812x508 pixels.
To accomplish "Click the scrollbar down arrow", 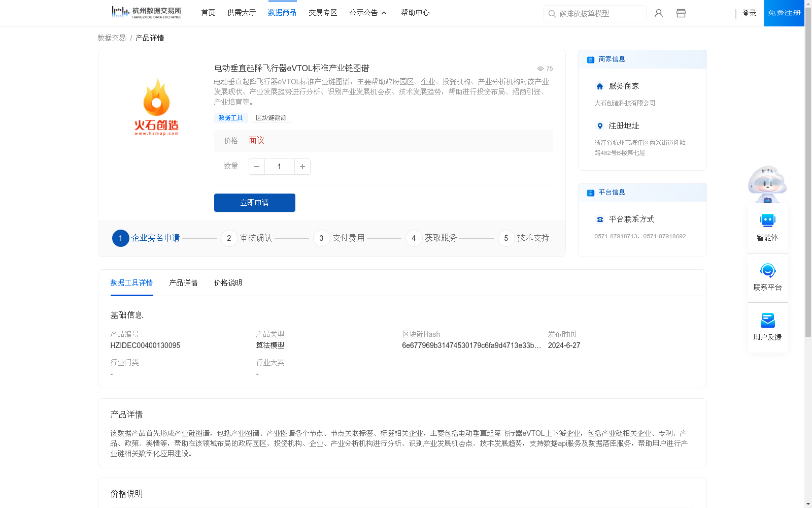I will 808,504.
